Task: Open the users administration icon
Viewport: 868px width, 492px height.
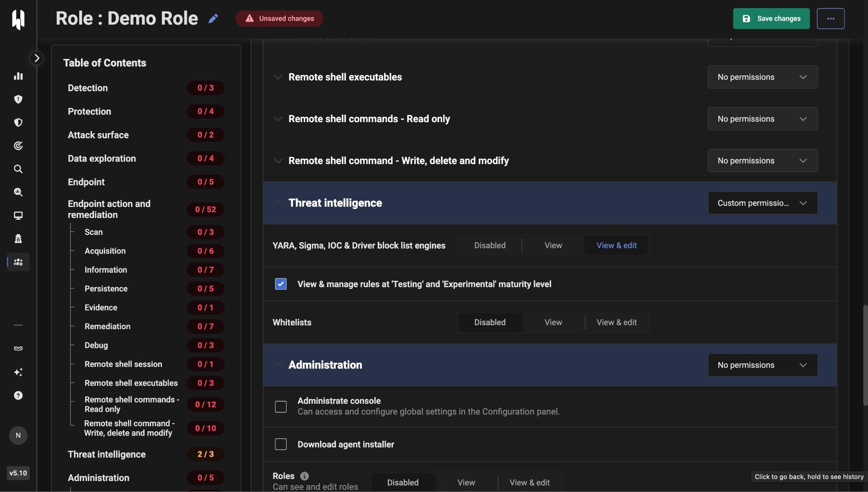Action: coord(18,262)
